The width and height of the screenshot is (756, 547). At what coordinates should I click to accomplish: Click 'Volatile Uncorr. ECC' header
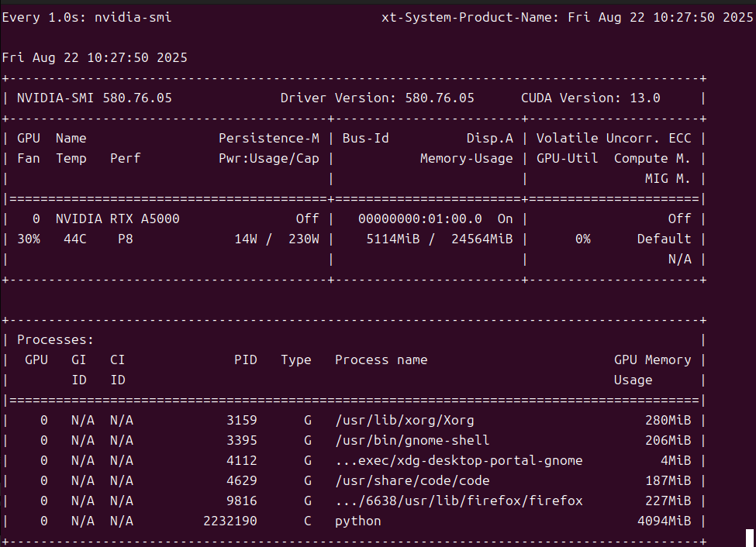(614, 139)
